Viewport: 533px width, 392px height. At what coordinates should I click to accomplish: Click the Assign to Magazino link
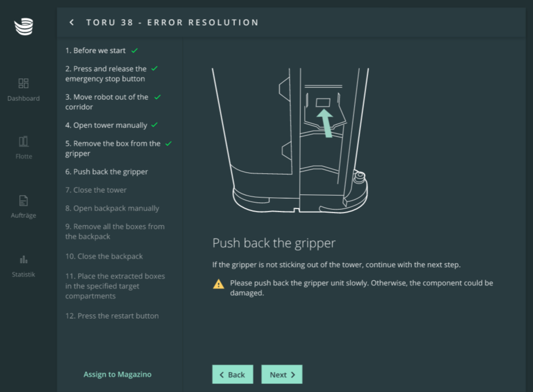pyautogui.click(x=118, y=374)
